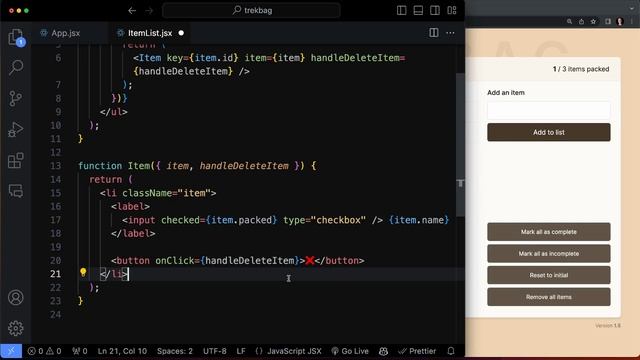
Task: Toggle the secondary sidebar layout icon
Action: point(435,11)
